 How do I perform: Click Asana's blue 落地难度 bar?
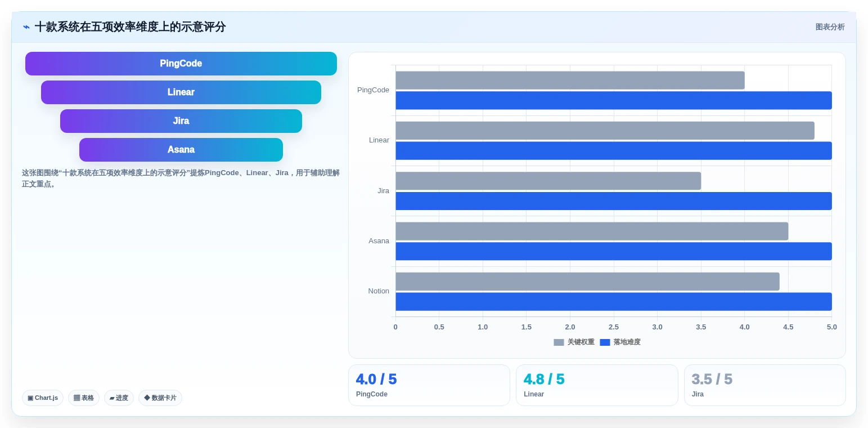tap(614, 251)
